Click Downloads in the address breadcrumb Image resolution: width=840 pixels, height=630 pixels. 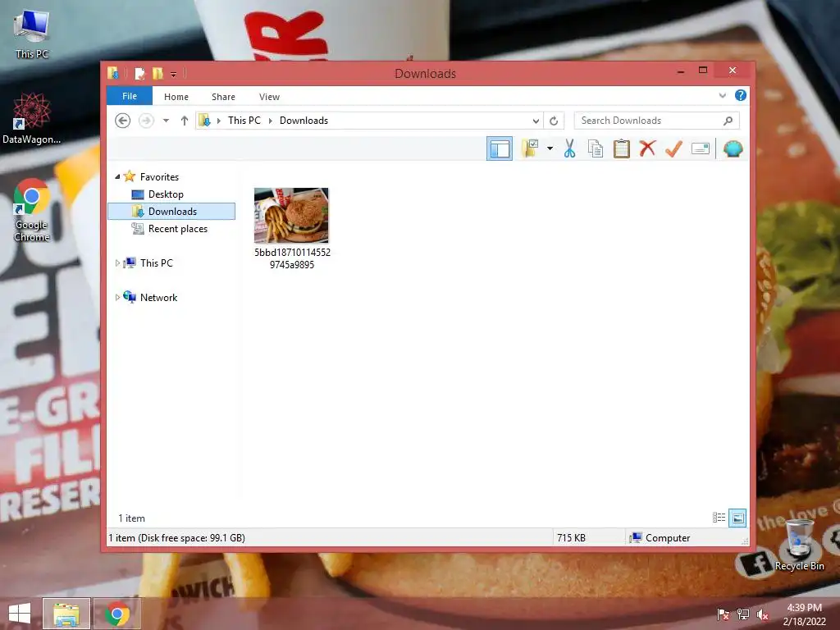tap(304, 121)
